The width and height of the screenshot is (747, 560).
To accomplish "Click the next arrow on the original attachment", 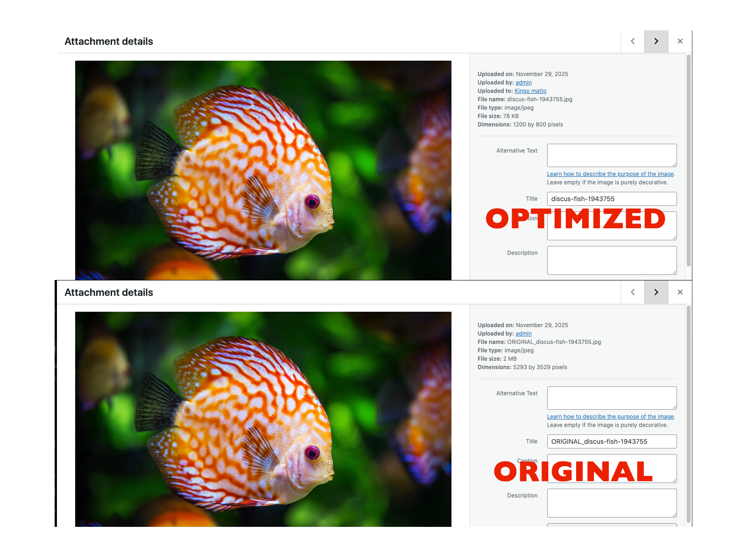I will pyautogui.click(x=656, y=292).
